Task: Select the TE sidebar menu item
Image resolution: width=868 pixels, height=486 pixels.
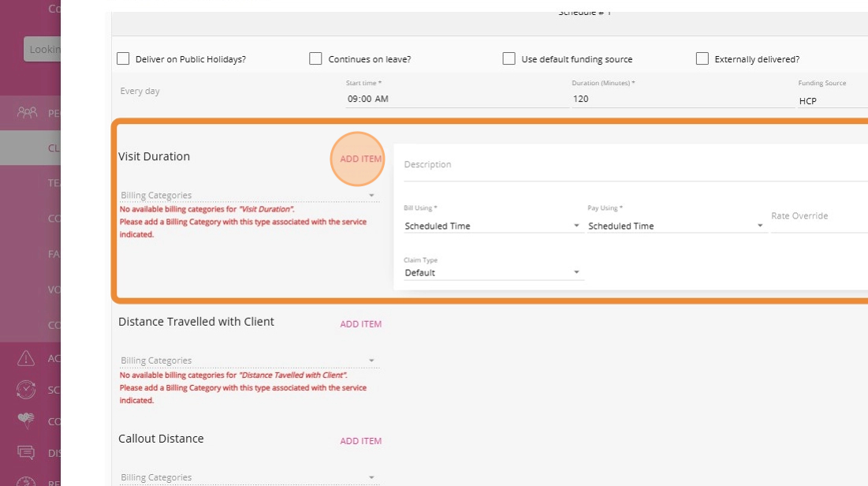Action: click(54, 182)
